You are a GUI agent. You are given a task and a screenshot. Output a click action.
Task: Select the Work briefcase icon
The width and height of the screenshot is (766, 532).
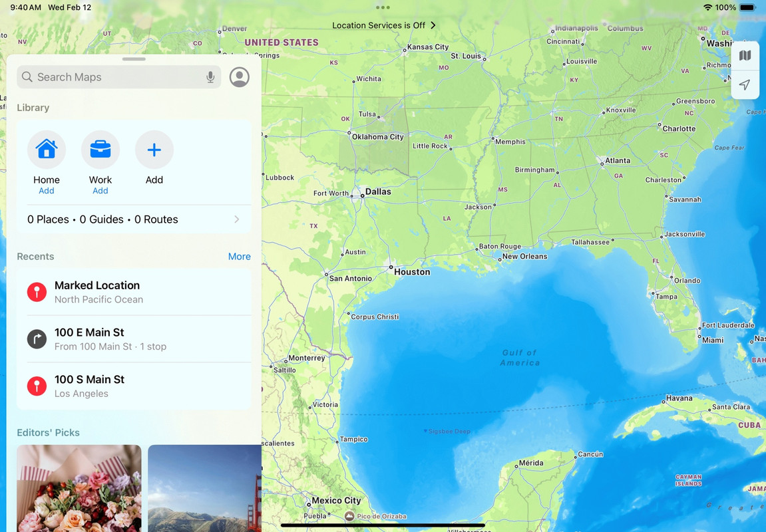(x=100, y=150)
